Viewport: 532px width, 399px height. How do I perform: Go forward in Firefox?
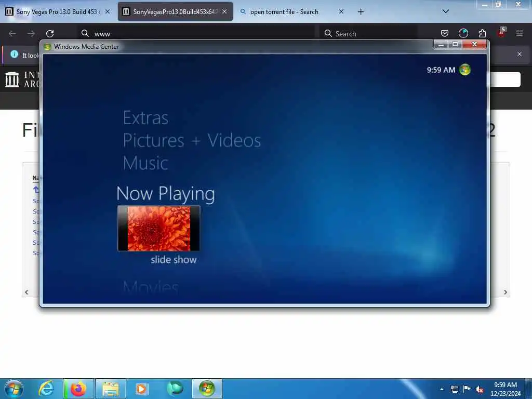[x=31, y=34]
